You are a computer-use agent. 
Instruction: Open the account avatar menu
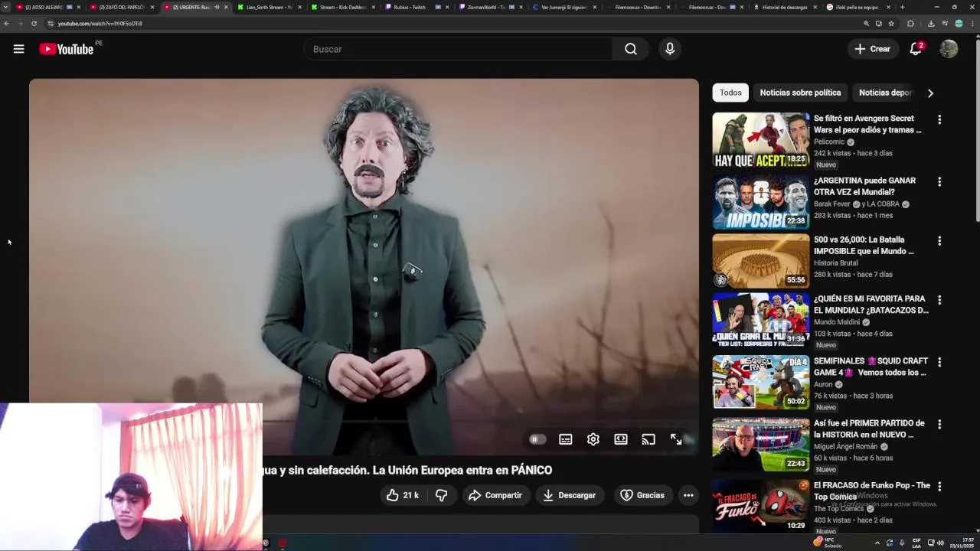(949, 49)
